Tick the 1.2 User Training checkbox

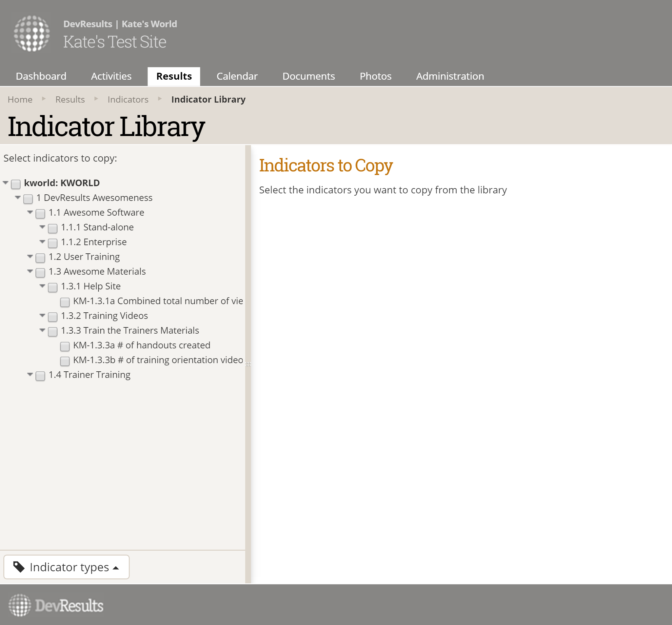[40, 258]
